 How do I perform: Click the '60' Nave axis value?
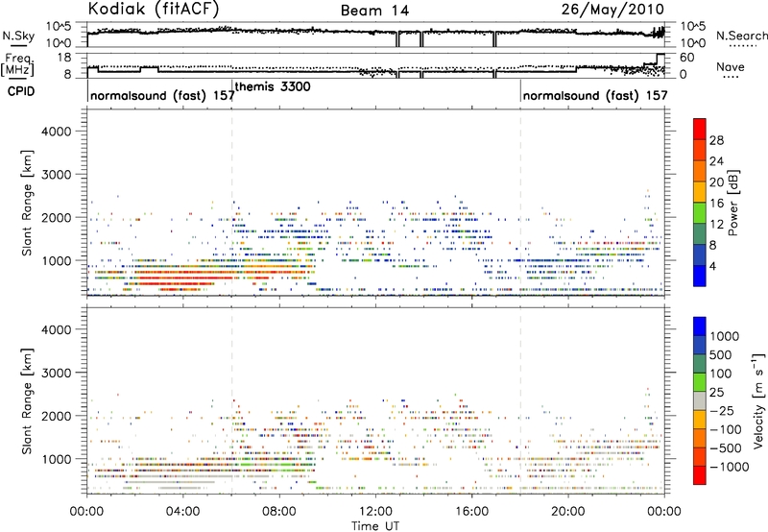(x=686, y=58)
